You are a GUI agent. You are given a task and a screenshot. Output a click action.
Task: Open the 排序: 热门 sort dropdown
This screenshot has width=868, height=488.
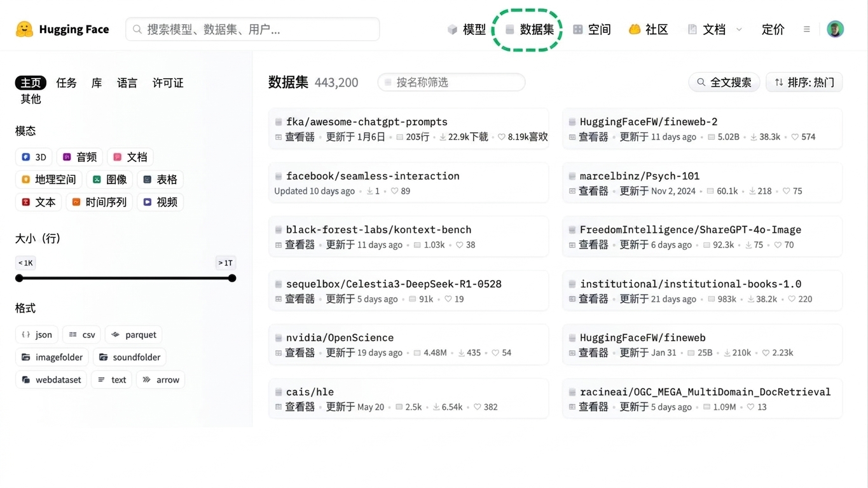tap(804, 83)
